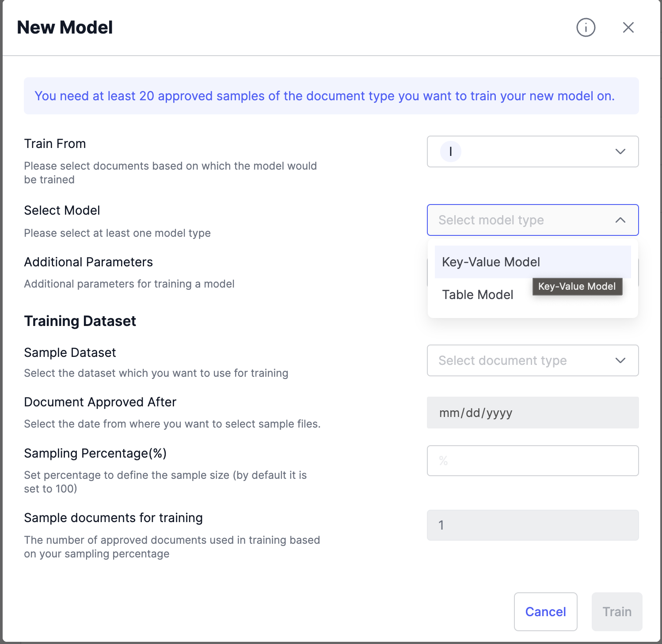Viewport: 662px width, 644px height.
Task: Click the percent placeholder icon in Sampling field
Action: coord(443,461)
